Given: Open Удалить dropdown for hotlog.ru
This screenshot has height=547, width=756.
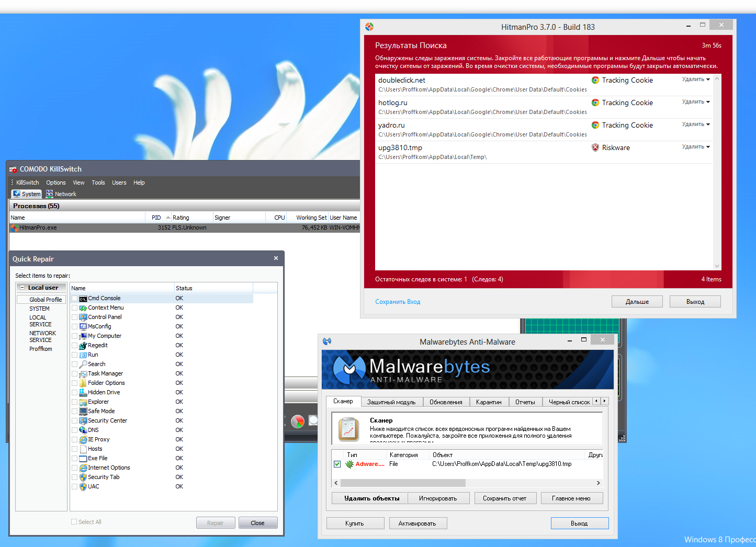Looking at the screenshot, I should [696, 102].
